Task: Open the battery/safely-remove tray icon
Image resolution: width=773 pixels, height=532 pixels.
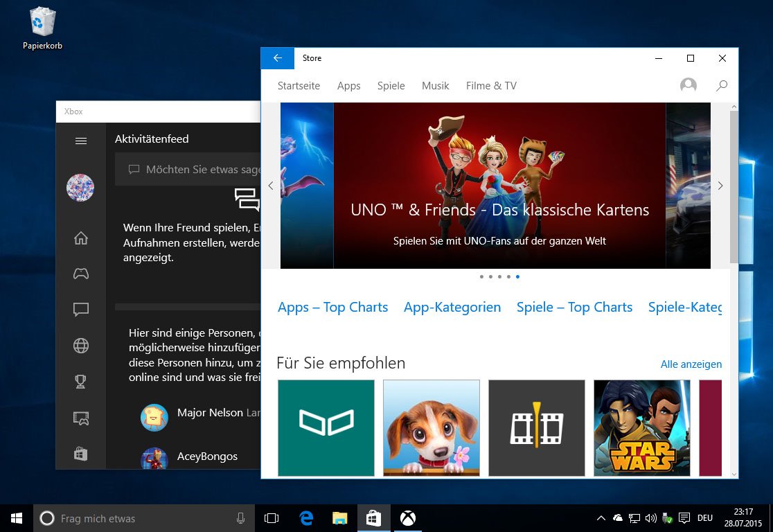Action: (668, 518)
